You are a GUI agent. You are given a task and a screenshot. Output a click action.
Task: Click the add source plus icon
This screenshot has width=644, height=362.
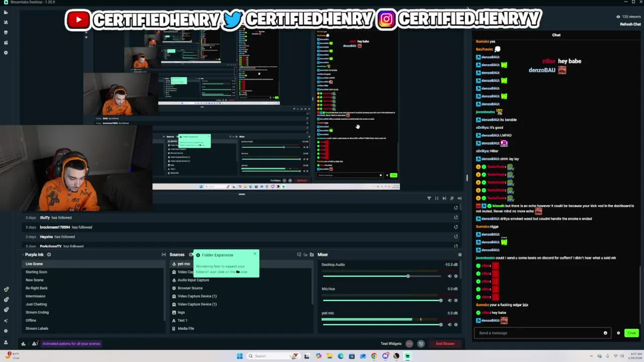pos(191,255)
